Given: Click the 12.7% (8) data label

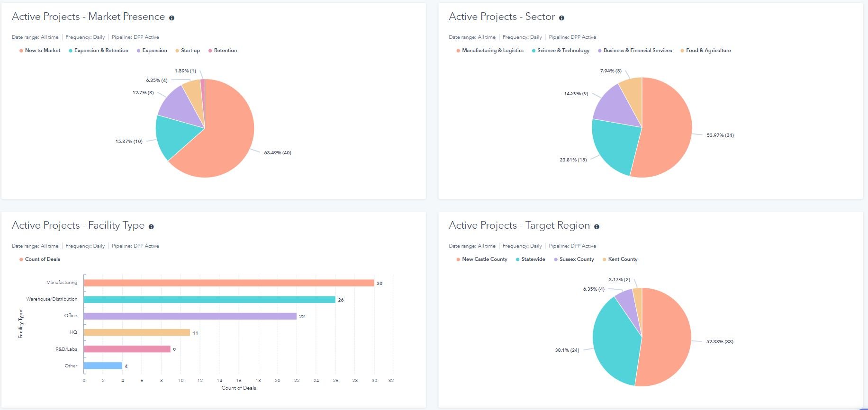Looking at the screenshot, I should coord(143,93).
